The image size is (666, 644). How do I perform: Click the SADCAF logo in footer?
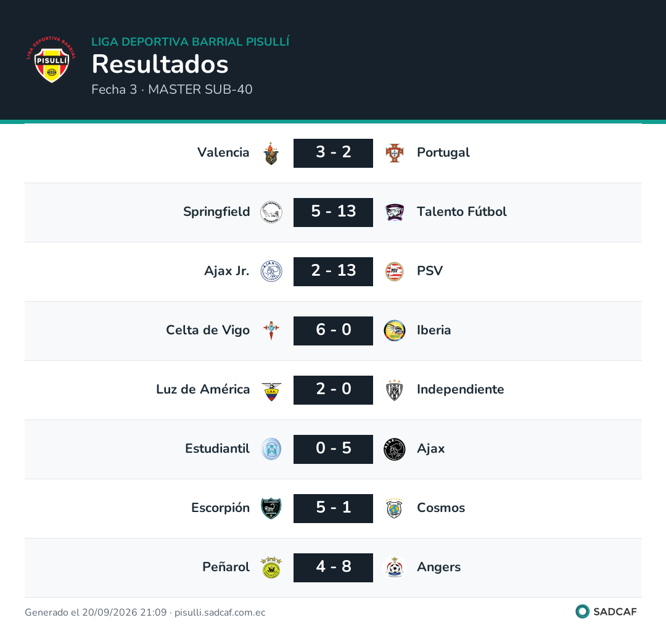607,612
